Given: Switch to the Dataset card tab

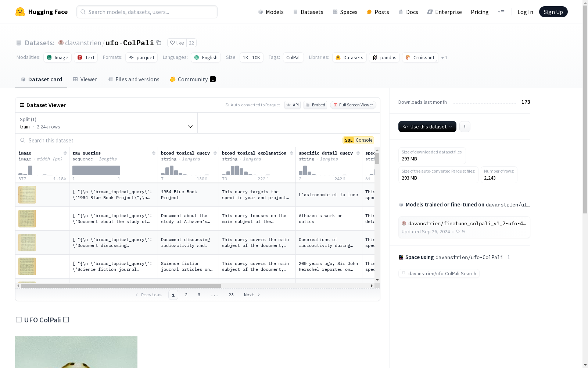Looking at the screenshot, I should pos(41,79).
